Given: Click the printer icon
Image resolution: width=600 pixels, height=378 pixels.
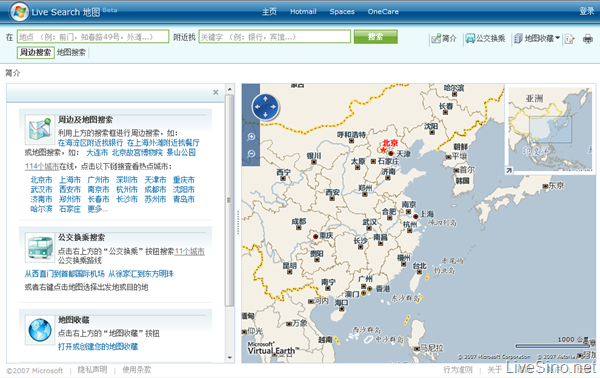Looking at the screenshot, I should (588, 39).
